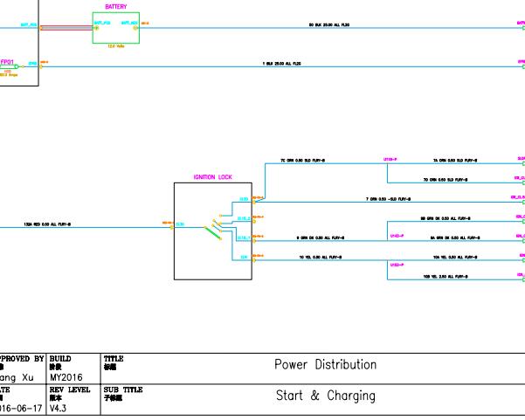
Task: Click the MY2016 build value
Action: pos(66,378)
